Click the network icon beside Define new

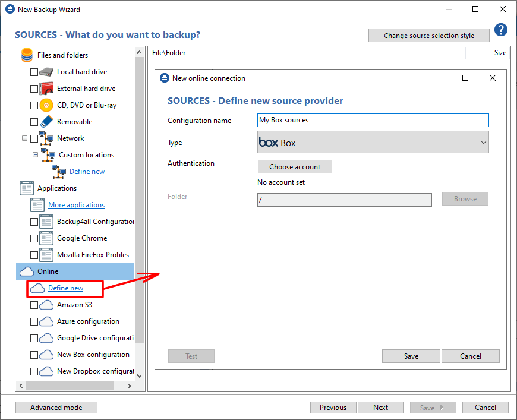pyautogui.click(x=59, y=172)
